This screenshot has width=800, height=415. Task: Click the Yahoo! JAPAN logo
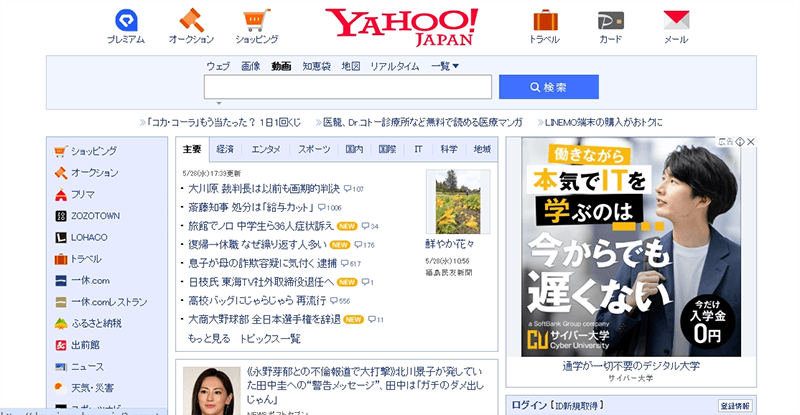(402, 27)
